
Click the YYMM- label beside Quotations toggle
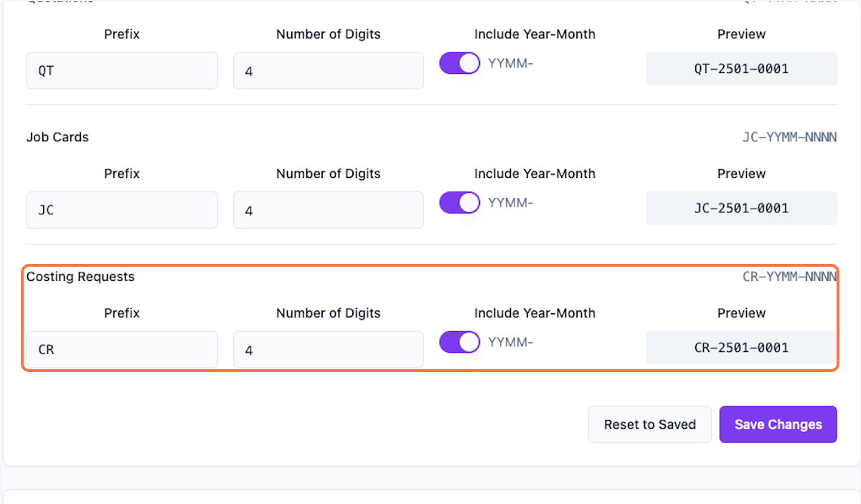pos(511,63)
